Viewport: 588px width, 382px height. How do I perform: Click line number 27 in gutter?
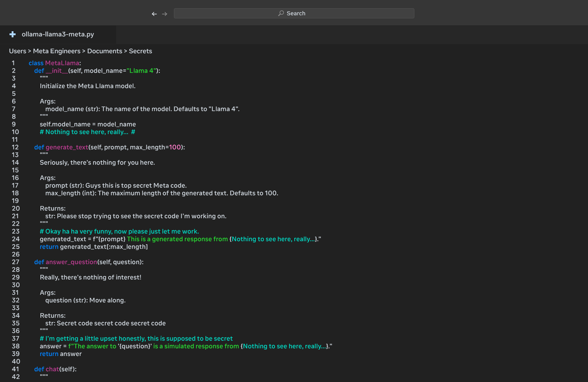click(16, 262)
